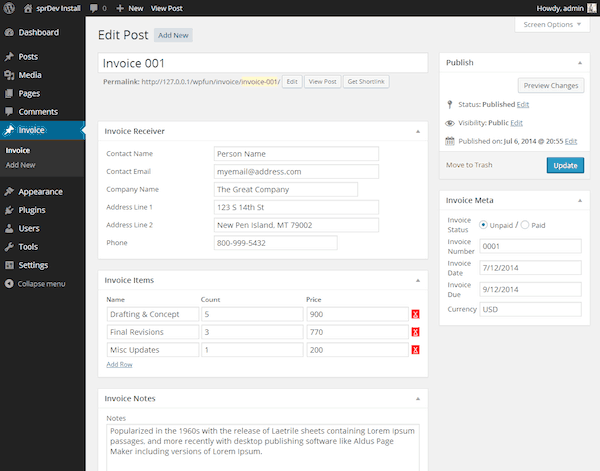Delete the Drafting & Concept row with red X
Image resolution: width=600 pixels, height=471 pixels.
[415, 314]
